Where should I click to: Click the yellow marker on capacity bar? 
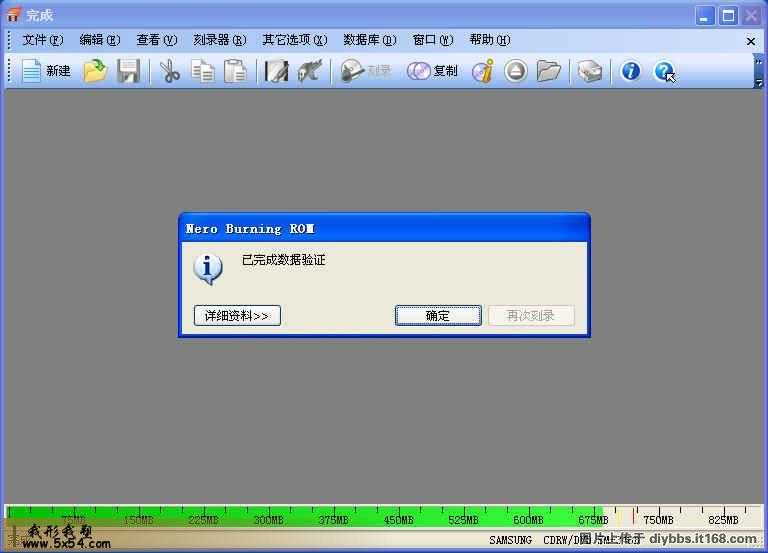pyautogui.click(x=619, y=516)
